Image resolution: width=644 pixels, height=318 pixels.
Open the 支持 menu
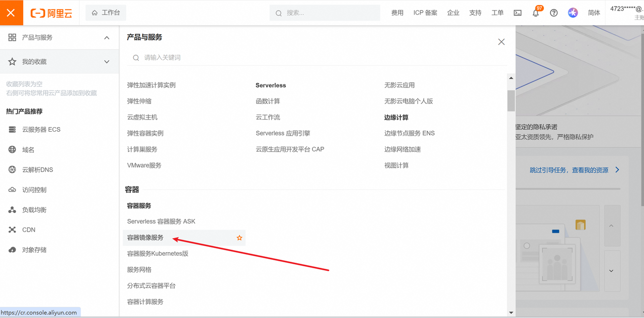click(475, 13)
